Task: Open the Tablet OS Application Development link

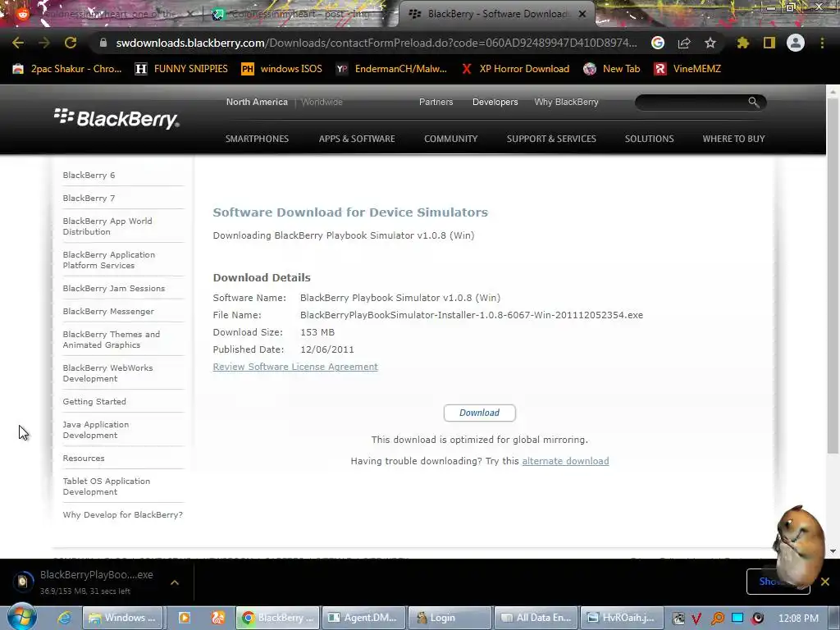Action: pos(107,486)
